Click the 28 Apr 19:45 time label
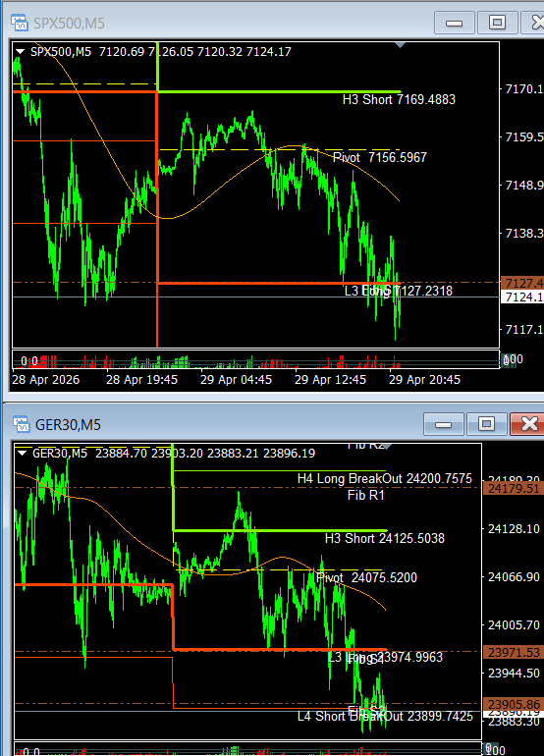The height and width of the screenshot is (756, 544). 141,379
